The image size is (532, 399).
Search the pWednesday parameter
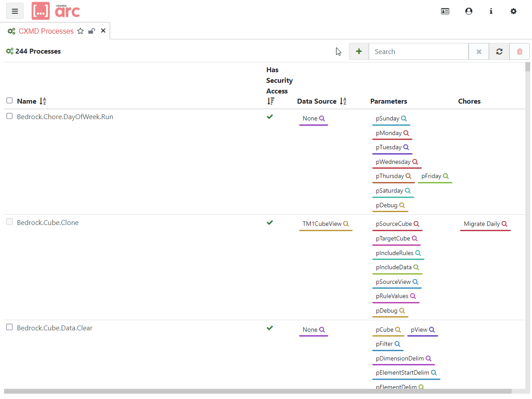pos(415,162)
